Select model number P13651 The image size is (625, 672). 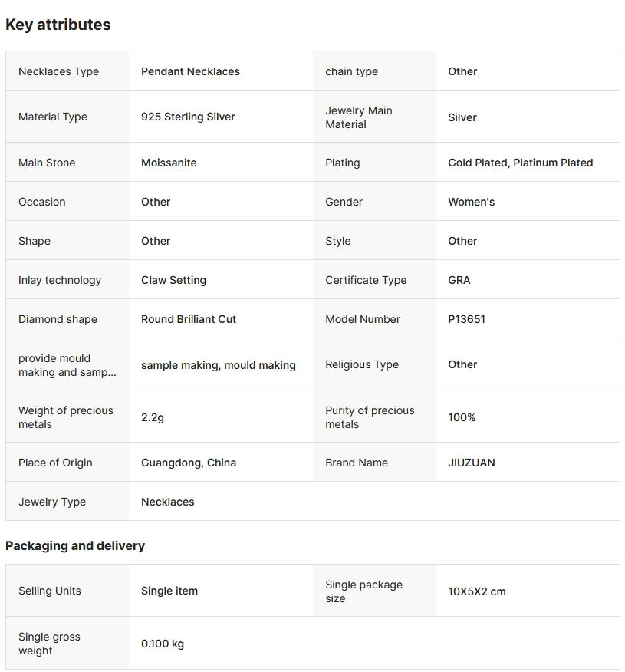pyautogui.click(x=466, y=319)
